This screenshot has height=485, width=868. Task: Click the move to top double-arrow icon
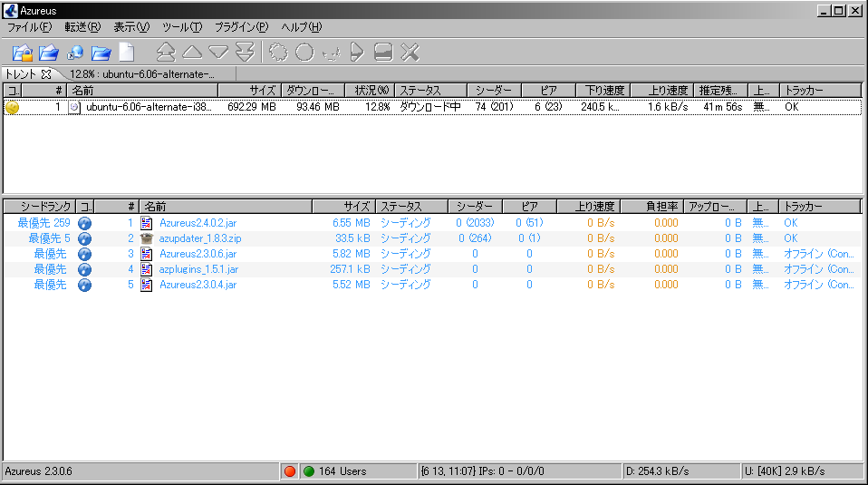pyautogui.click(x=166, y=53)
